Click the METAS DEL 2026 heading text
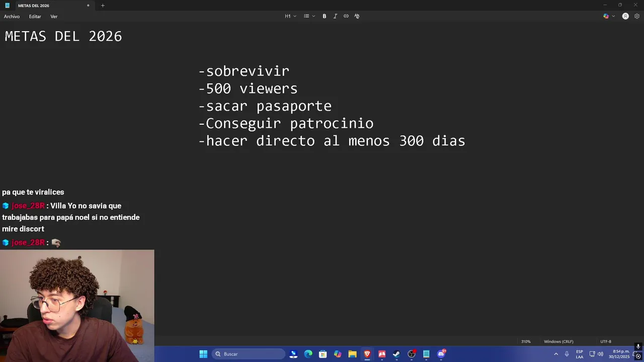 click(63, 36)
